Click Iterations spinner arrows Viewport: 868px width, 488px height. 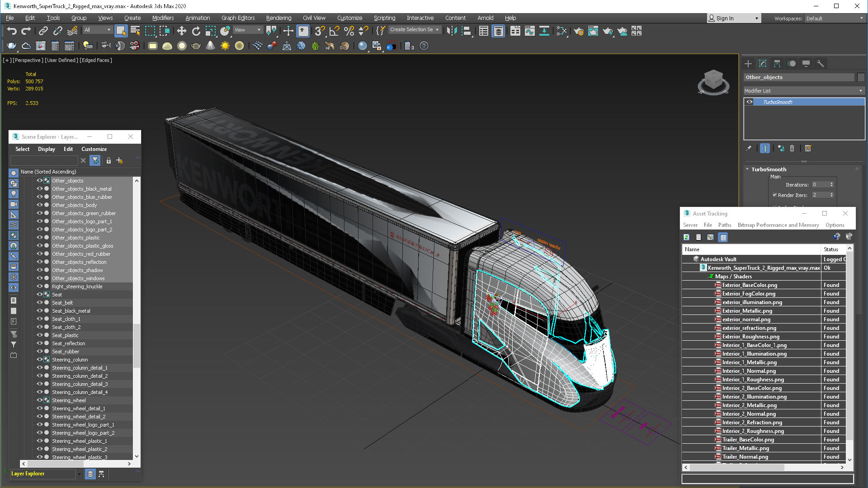(x=831, y=185)
